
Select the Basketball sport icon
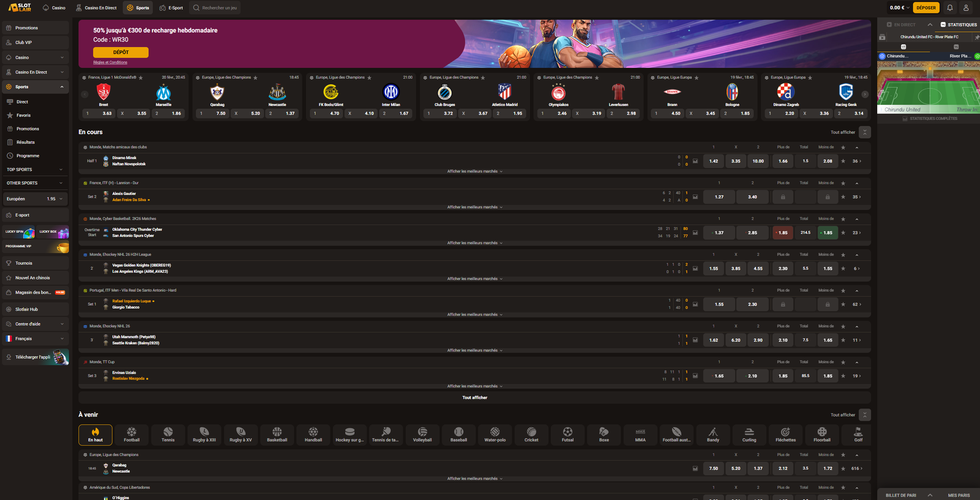pyautogui.click(x=277, y=434)
